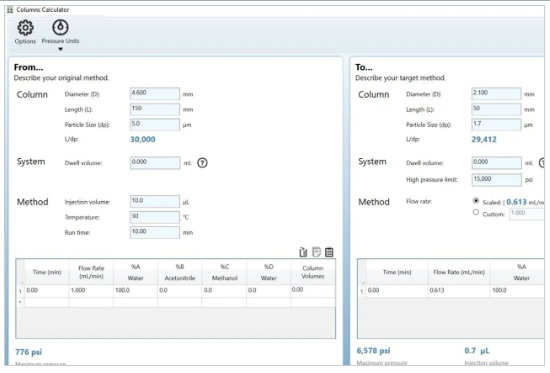Select the Scaled flow rate radio button
The width and height of the screenshot is (550, 373).
(x=476, y=201)
